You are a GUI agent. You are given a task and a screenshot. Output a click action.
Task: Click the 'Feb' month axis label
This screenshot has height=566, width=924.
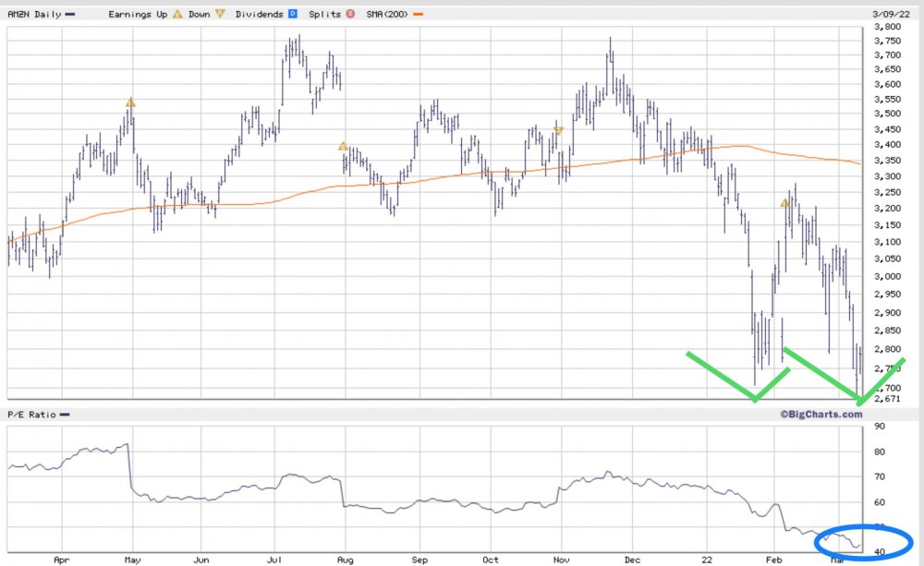(773, 560)
